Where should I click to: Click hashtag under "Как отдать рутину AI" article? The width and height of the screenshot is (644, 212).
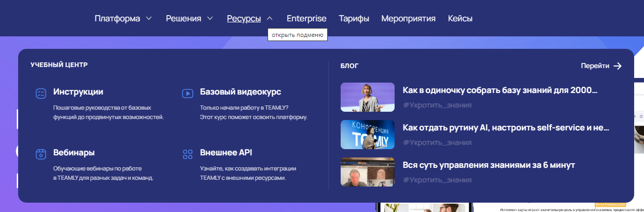437,142
